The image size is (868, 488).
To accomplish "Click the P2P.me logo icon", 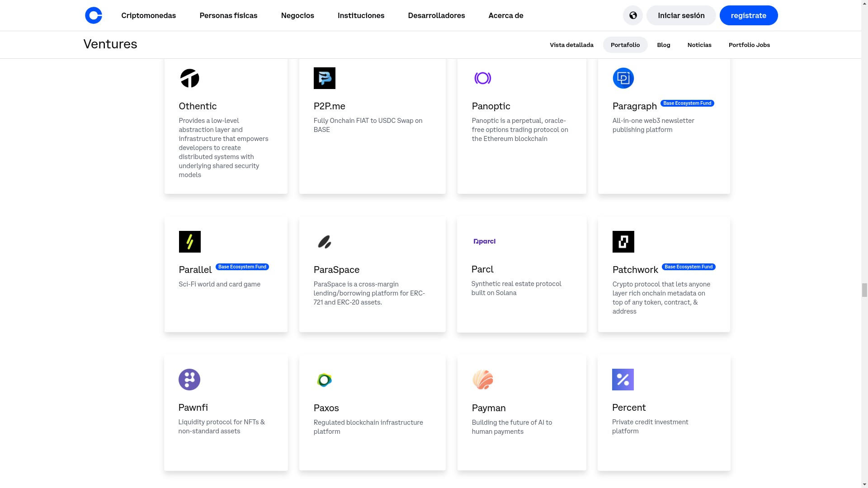I will click(x=325, y=78).
